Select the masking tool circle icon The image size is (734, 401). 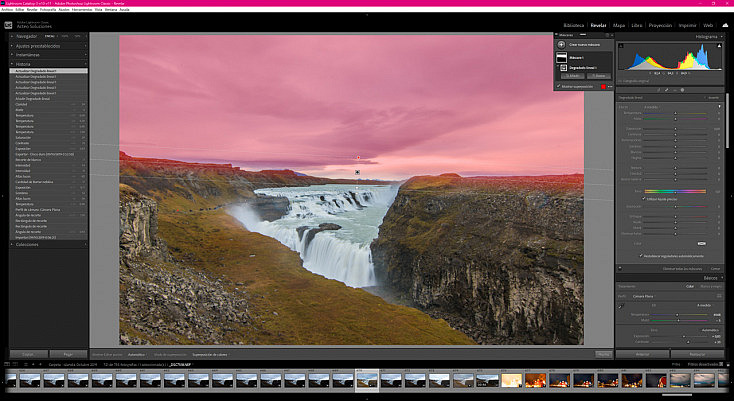coord(682,90)
